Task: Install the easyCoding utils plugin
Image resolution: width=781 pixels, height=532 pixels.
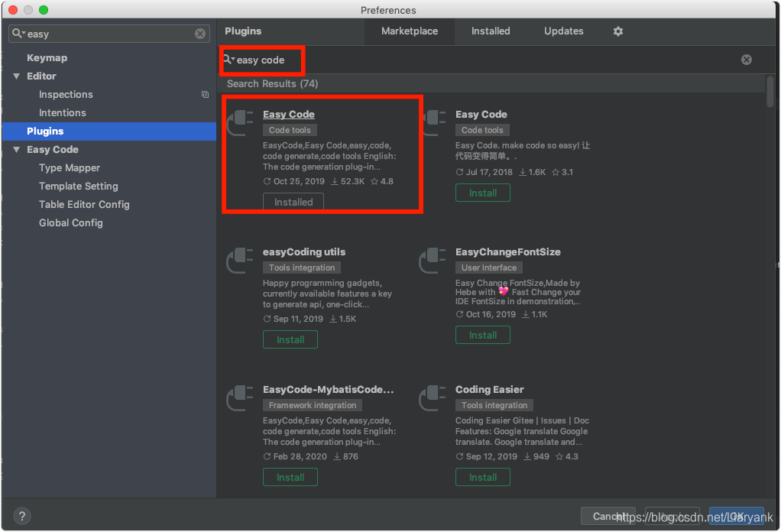Action: point(290,339)
